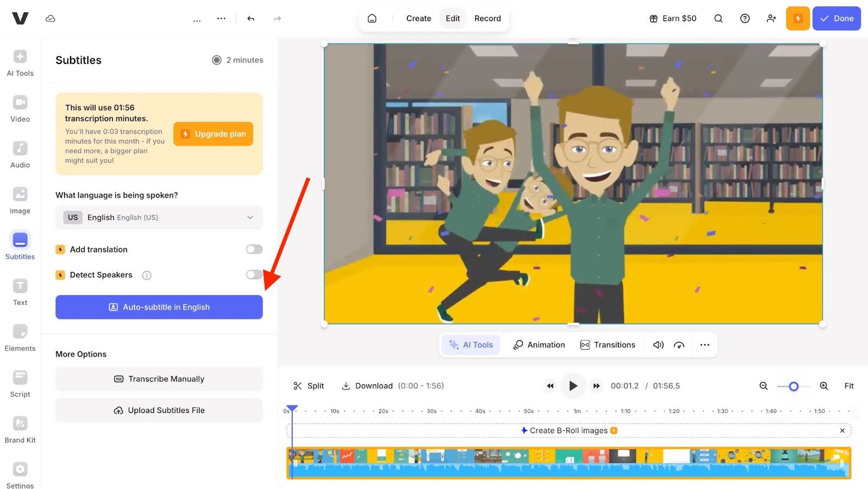Zoom in on the timeline
The width and height of the screenshot is (868, 489).
(x=824, y=386)
